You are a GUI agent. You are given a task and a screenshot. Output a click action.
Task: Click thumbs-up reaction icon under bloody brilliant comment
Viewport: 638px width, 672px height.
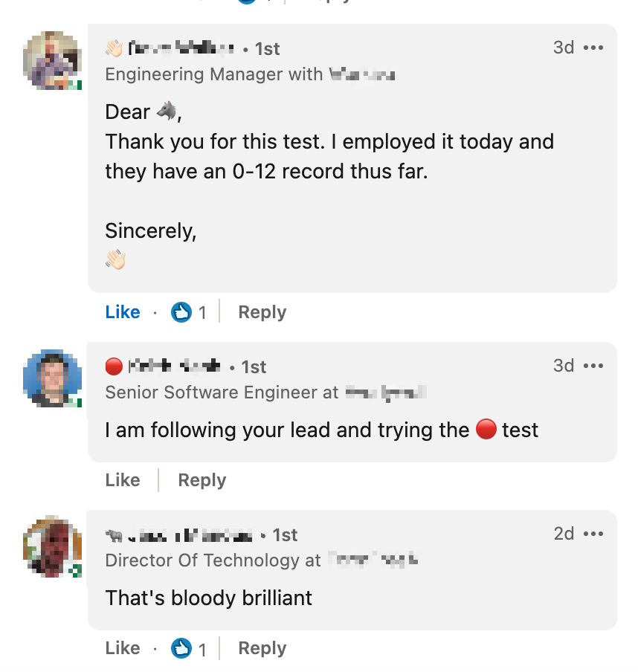[181, 648]
